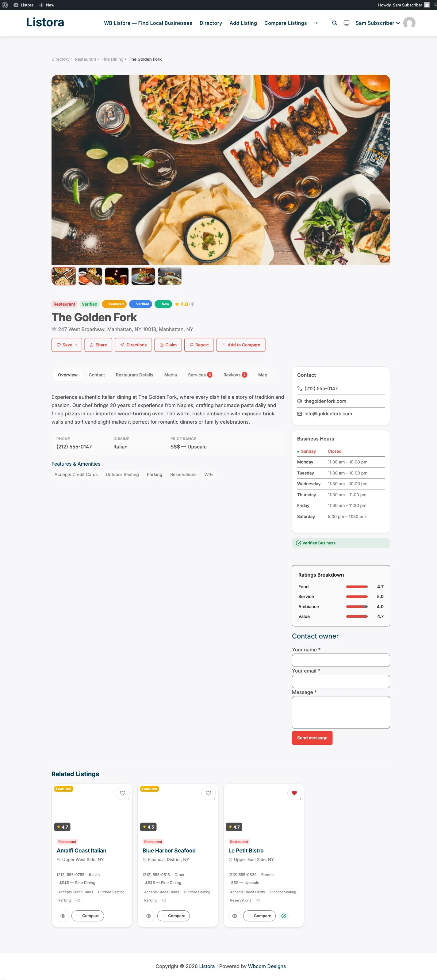Click the phone icon in Contact panel
Viewport: 437px width, 980px height.
pyautogui.click(x=300, y=389)
